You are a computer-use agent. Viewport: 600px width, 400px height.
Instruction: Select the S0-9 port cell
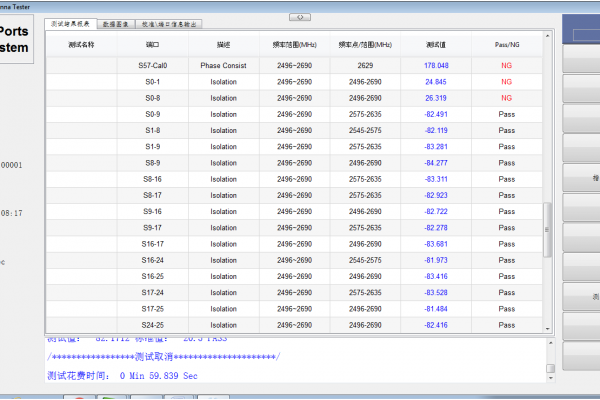click(153, 114)
